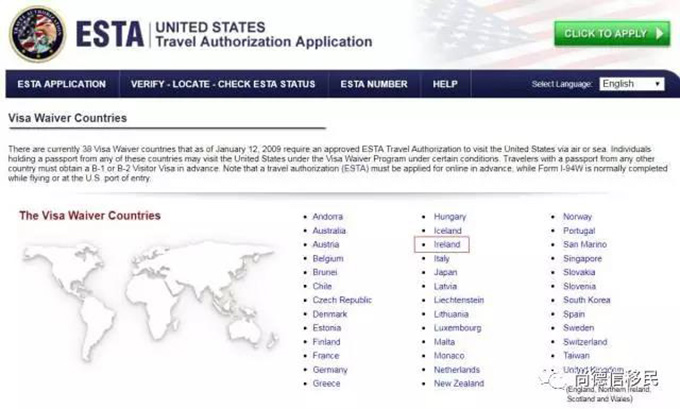Open the Czech Republic link

point(341,300)
